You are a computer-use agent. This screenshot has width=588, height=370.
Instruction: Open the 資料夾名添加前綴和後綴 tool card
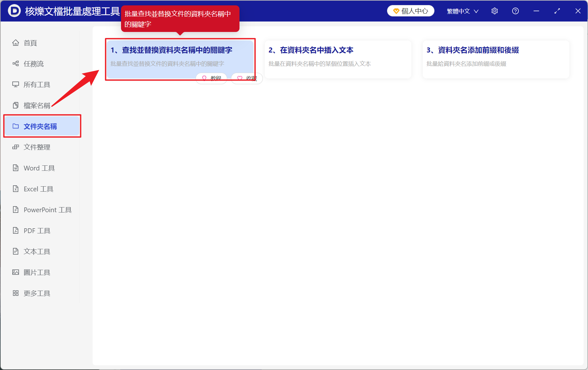[496, 59]
